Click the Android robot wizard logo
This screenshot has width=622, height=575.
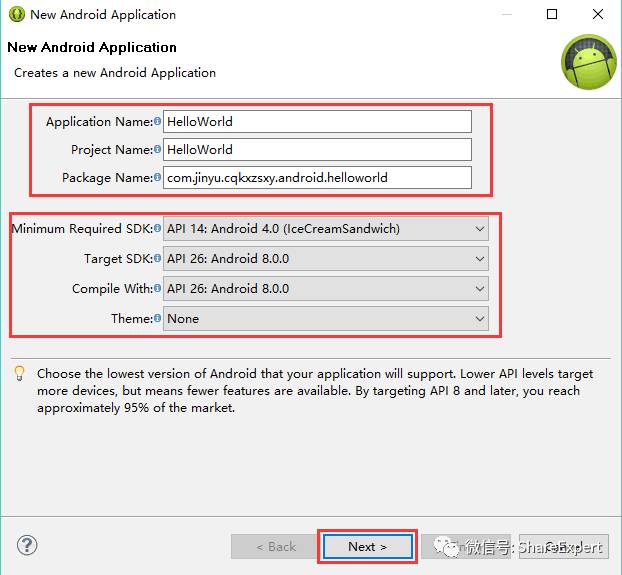pyautogui.click(x=589, y=62)
